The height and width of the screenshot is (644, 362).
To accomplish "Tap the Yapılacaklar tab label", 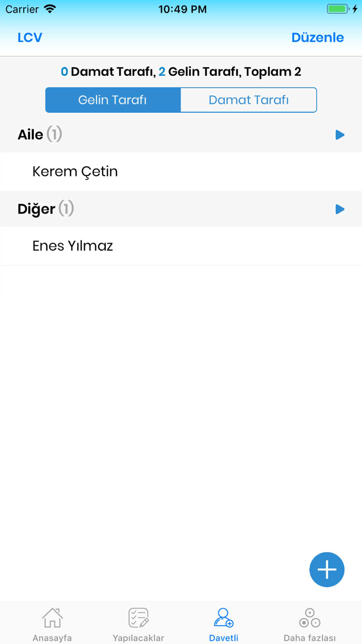I will [x=138, y=638].
